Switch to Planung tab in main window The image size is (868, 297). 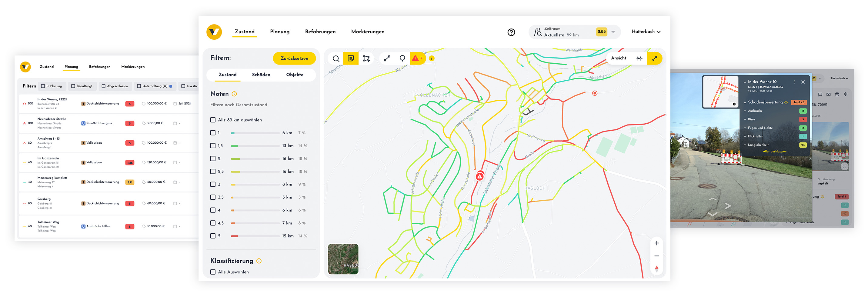tap(280, 32)
